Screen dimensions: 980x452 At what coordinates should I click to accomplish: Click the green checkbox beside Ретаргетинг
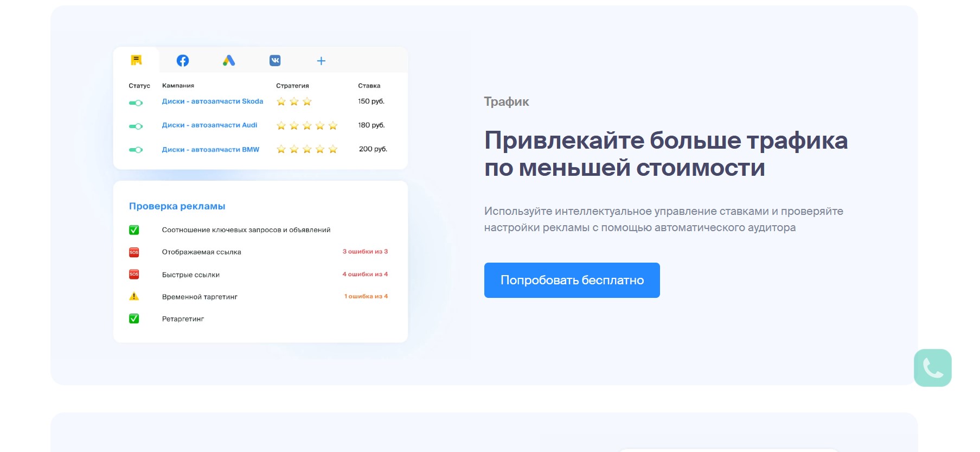point(134,319)
